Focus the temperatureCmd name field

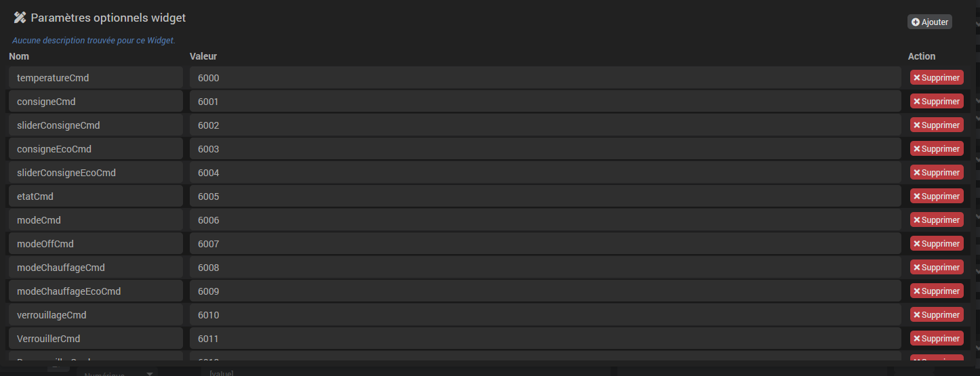96,78
